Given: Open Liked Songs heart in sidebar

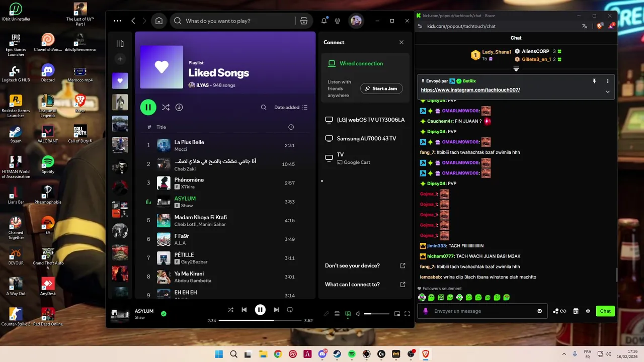Looking at the screenshot, I should [120, 80].
